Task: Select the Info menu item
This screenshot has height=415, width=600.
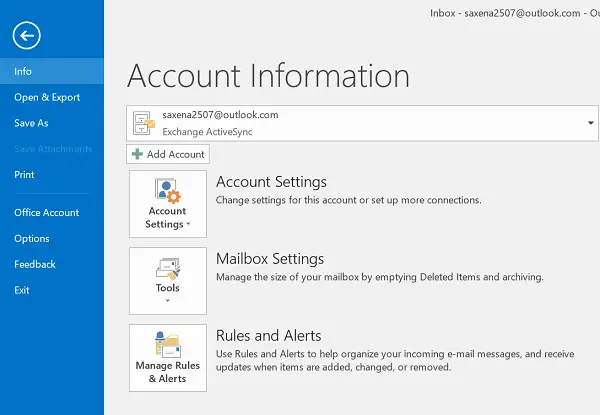Action: [x=52, y=71]
